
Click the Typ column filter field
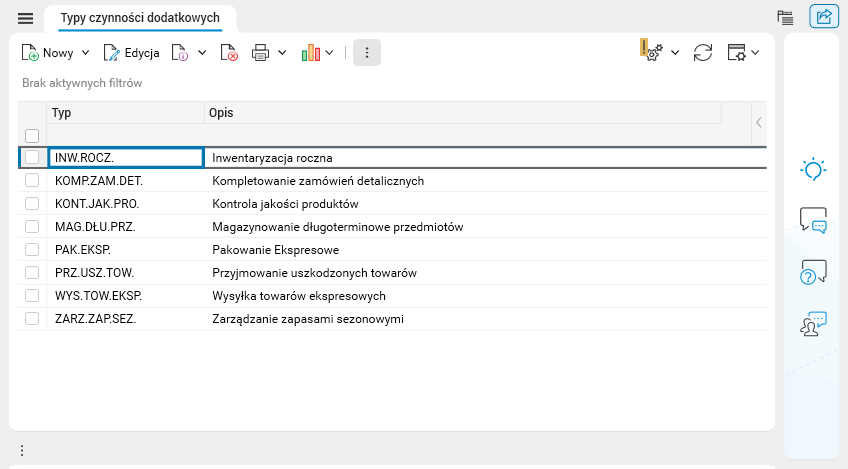point(125,135)
